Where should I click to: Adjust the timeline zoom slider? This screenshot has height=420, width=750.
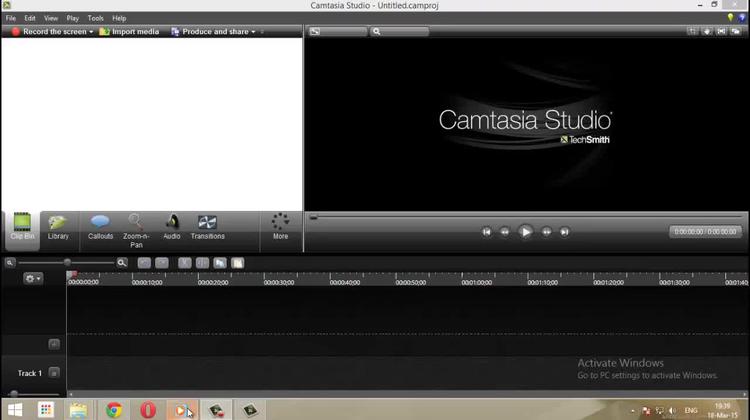coord(67,263)
